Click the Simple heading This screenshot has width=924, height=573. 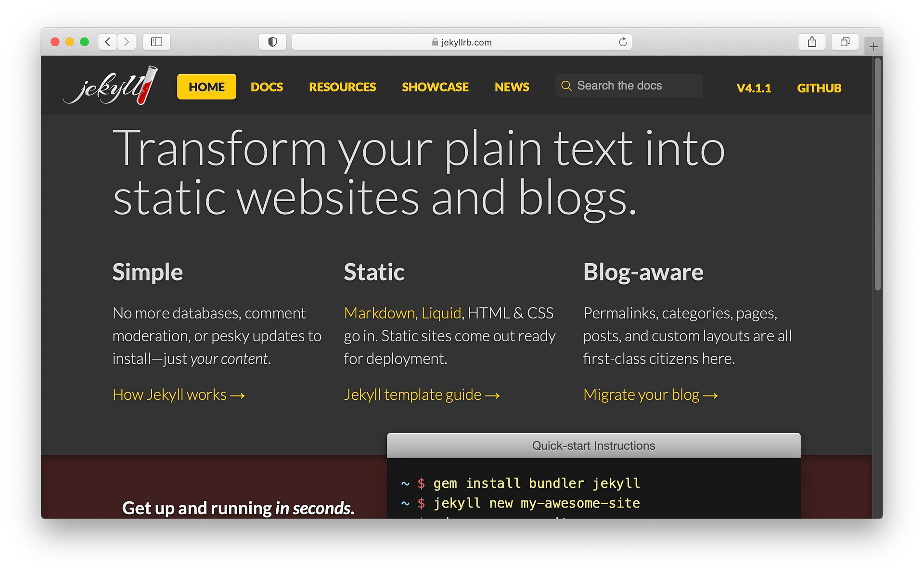click(x=147, y=272)
